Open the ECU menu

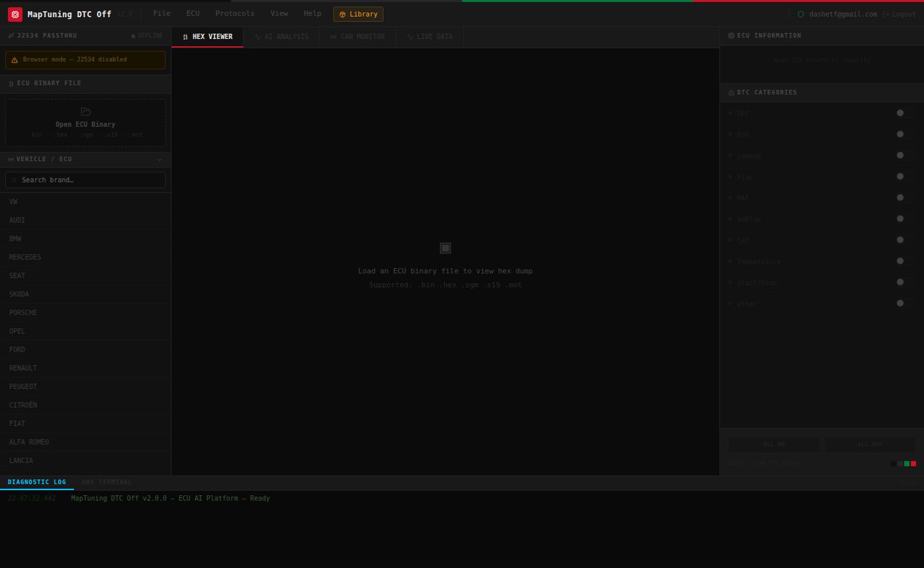(193, 14)
